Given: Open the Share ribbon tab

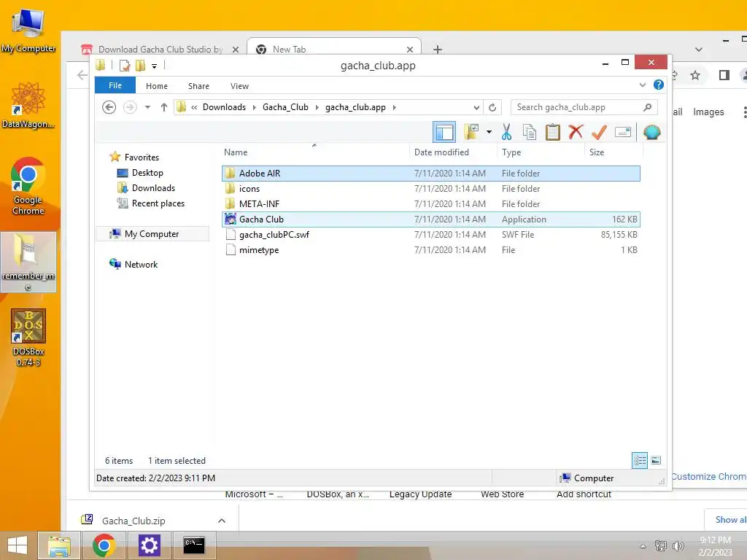Looking at the screenshot, I should point(198,86).
